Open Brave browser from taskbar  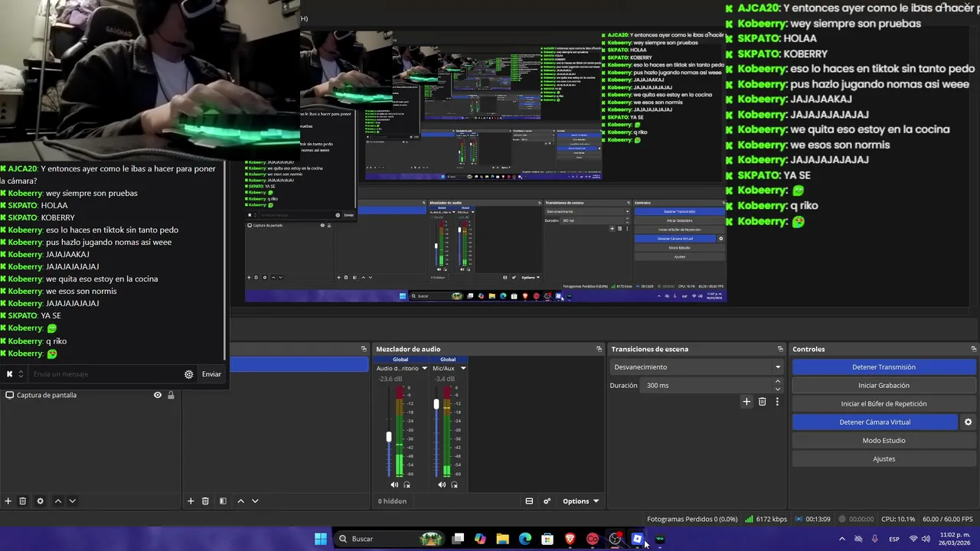coord(570,539)
